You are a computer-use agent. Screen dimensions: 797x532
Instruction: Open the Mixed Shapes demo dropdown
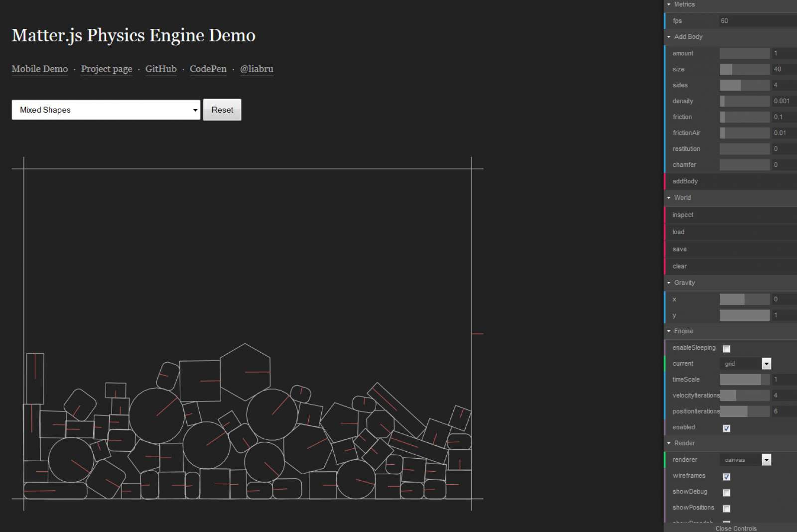point(106,110)
